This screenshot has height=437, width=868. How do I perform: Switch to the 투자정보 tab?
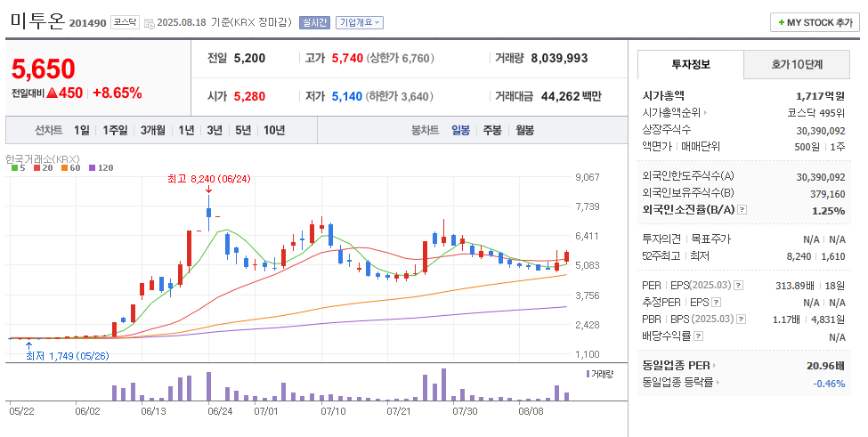(x=690, y=65)
